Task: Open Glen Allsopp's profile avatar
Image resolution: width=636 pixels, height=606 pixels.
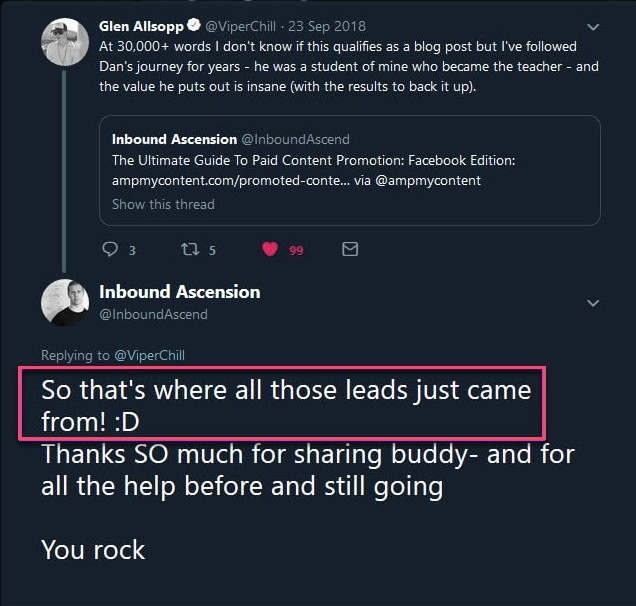Action: (x=64, y=42)
